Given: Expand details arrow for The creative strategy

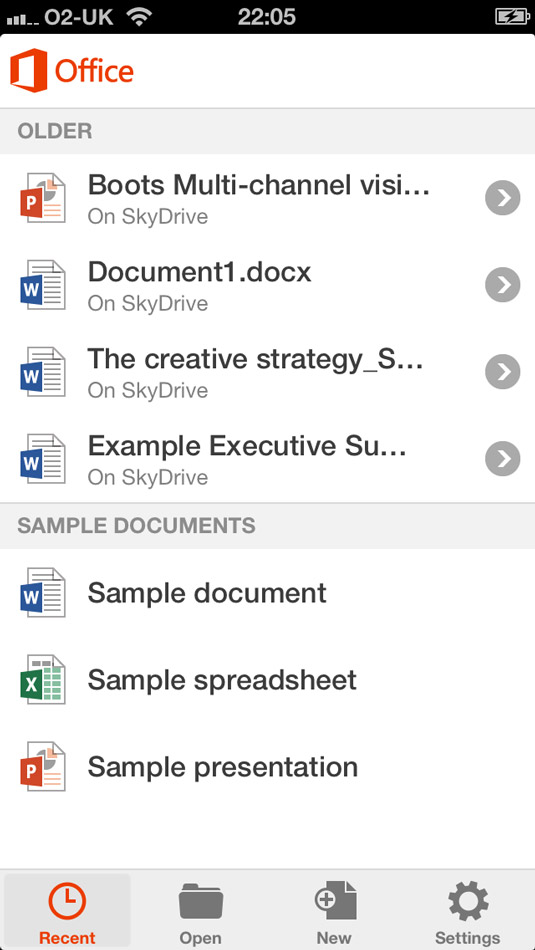Looking at the screenshot, I should coord(503,372).
